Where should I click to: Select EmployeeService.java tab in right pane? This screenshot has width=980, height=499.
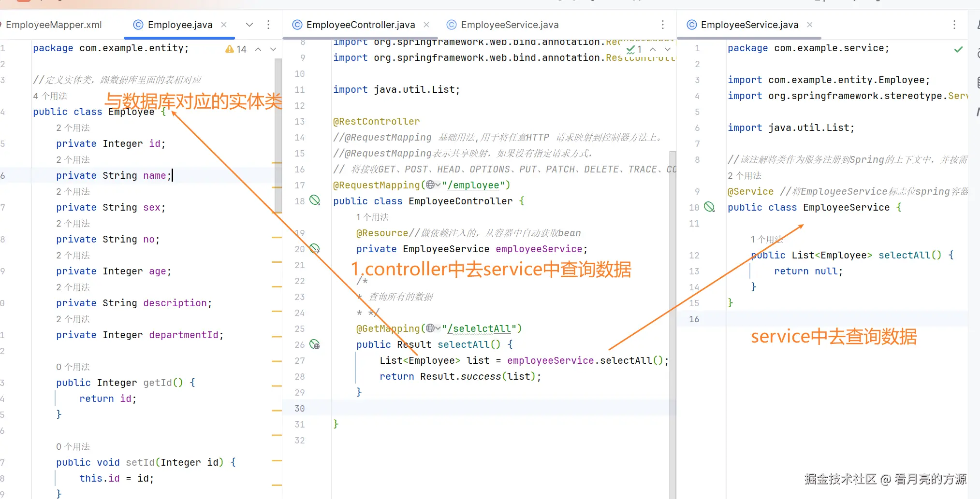(x=749, y=25)
